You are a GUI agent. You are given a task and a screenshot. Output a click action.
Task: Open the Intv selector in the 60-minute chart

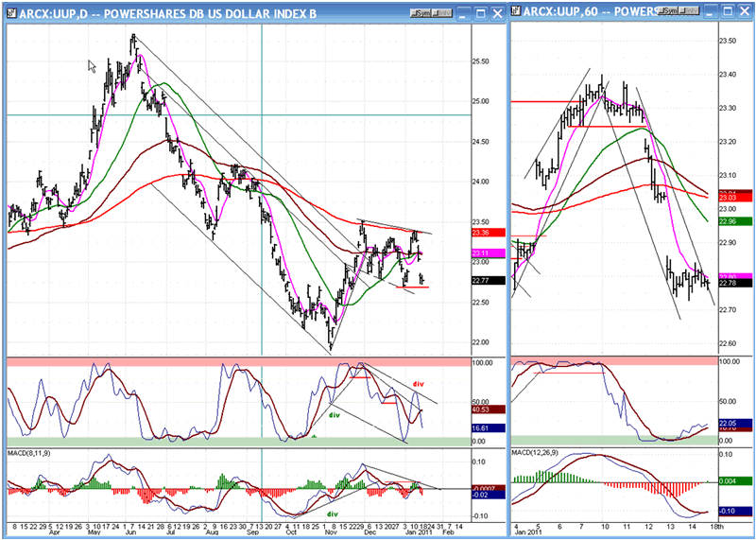(x=692, y=10)
